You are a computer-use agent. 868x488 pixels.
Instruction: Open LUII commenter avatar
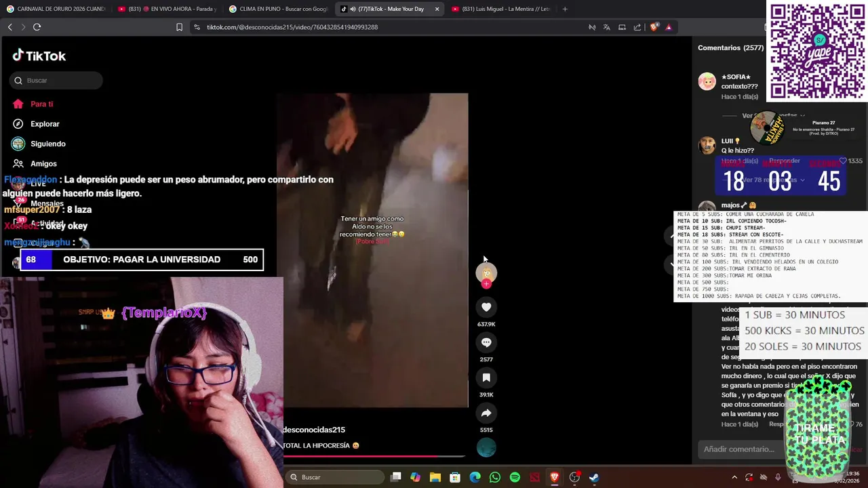[x=707, y=145]
